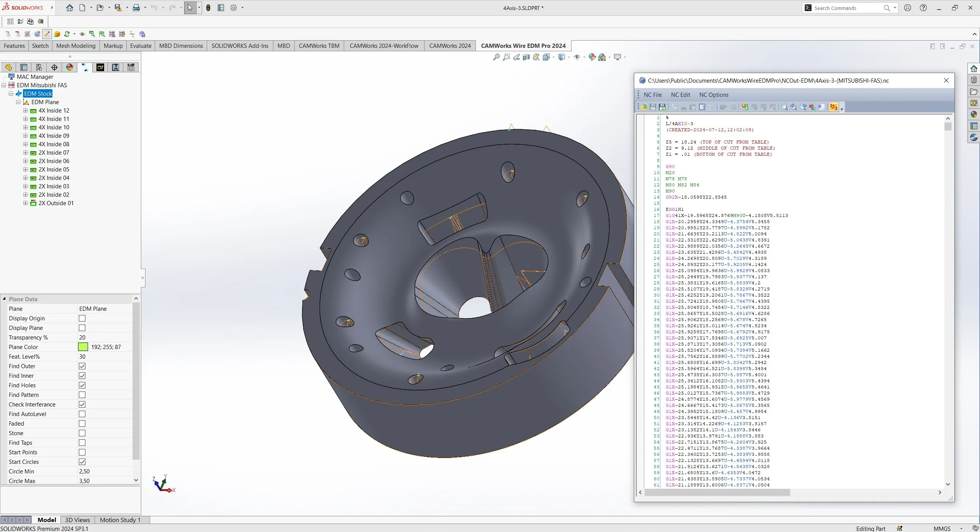The image size is (980, 532).
Task: Click the Select All icon in NC editor
Action: [702, 107]
